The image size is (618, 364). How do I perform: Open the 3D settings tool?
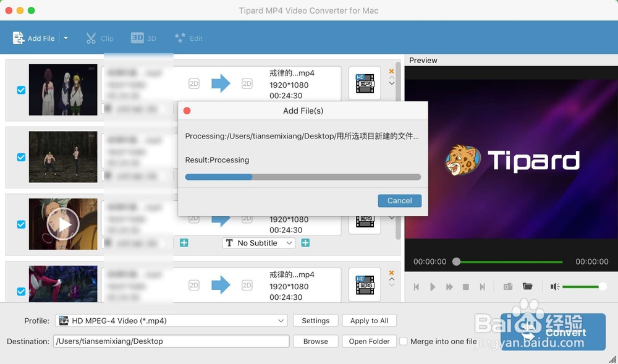(143, 38)
